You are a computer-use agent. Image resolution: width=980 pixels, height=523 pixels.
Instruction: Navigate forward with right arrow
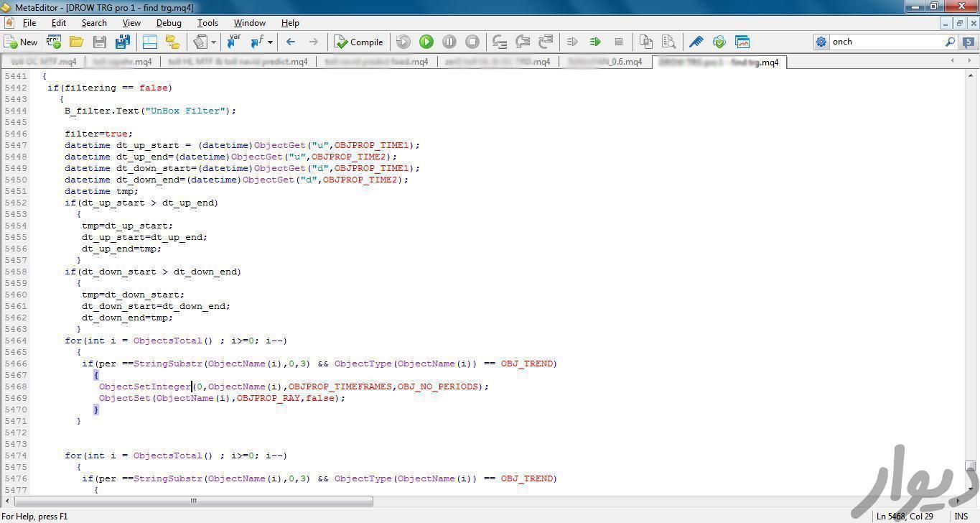pos(314,42)
